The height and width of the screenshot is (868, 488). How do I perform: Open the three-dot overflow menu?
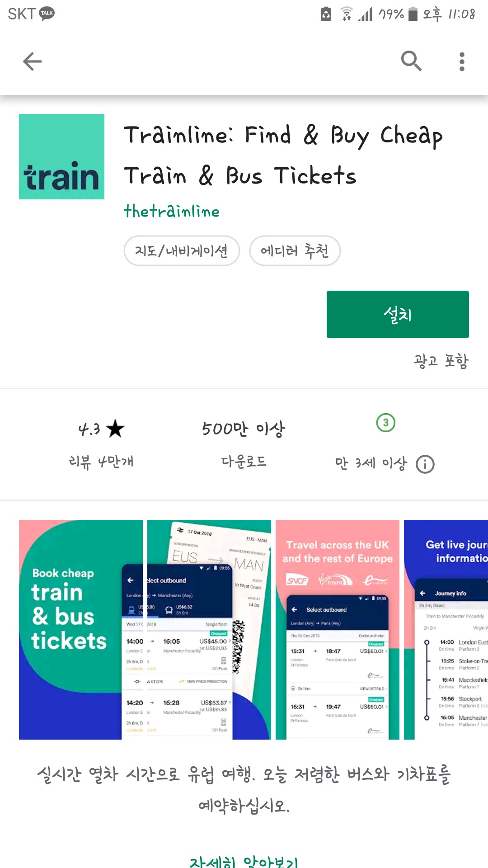(461, 61)
